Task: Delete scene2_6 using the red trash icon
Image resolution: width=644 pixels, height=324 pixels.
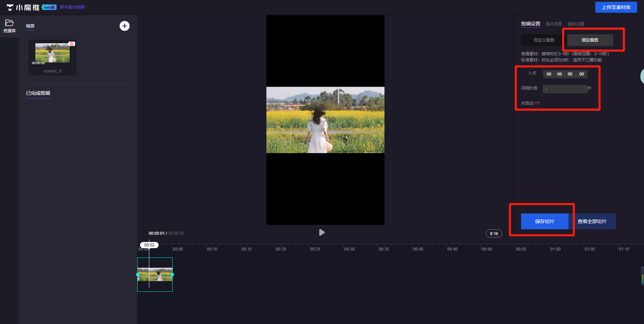Action: tap(71, 44)
